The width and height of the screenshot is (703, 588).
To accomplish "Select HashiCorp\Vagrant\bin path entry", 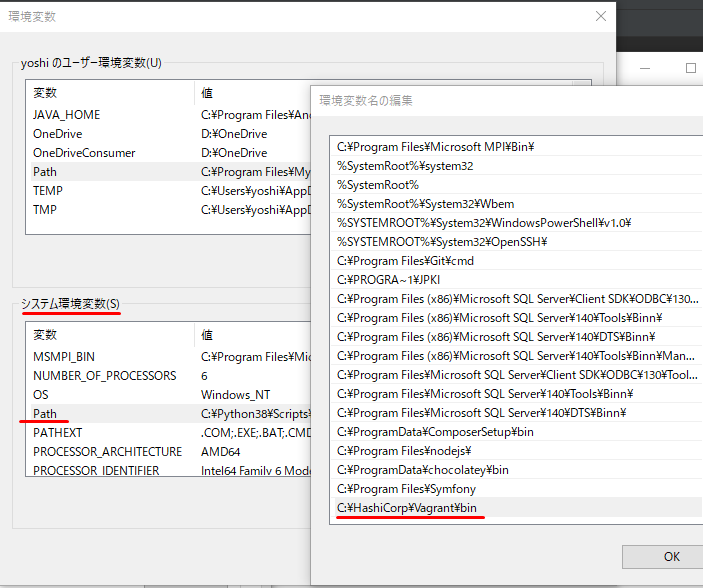I will point(518,508).
